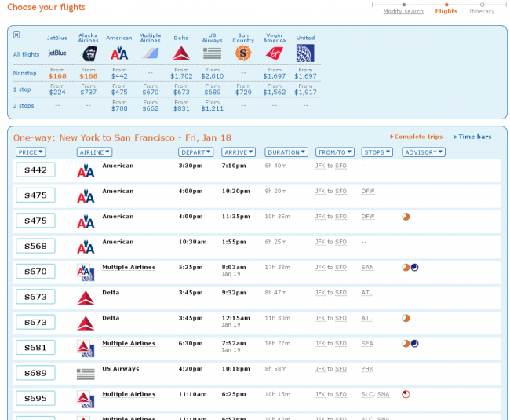This screenshot has width=510, height=420.
Task: Go to the Modify search step
Action: 403,12
